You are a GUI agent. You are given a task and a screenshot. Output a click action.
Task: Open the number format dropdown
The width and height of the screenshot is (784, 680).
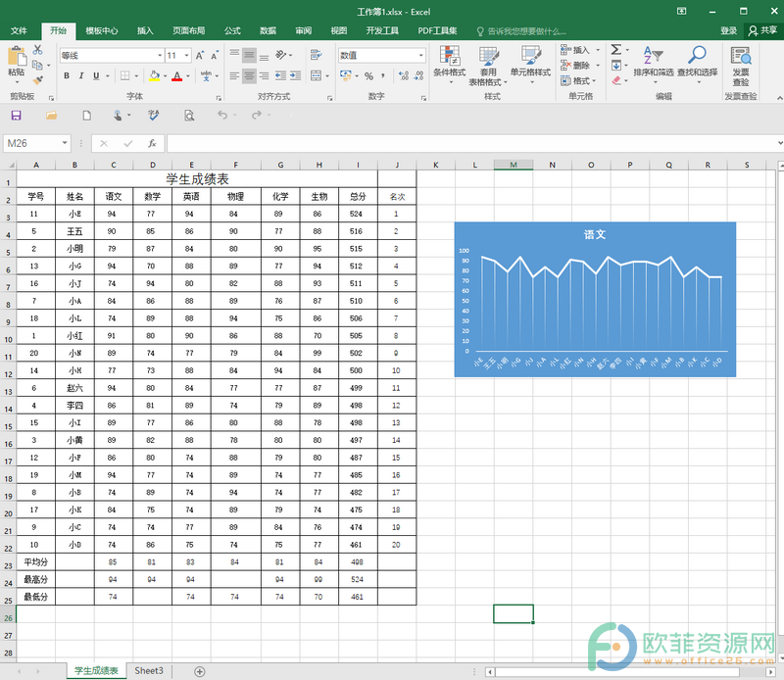[x=421, y=55]
